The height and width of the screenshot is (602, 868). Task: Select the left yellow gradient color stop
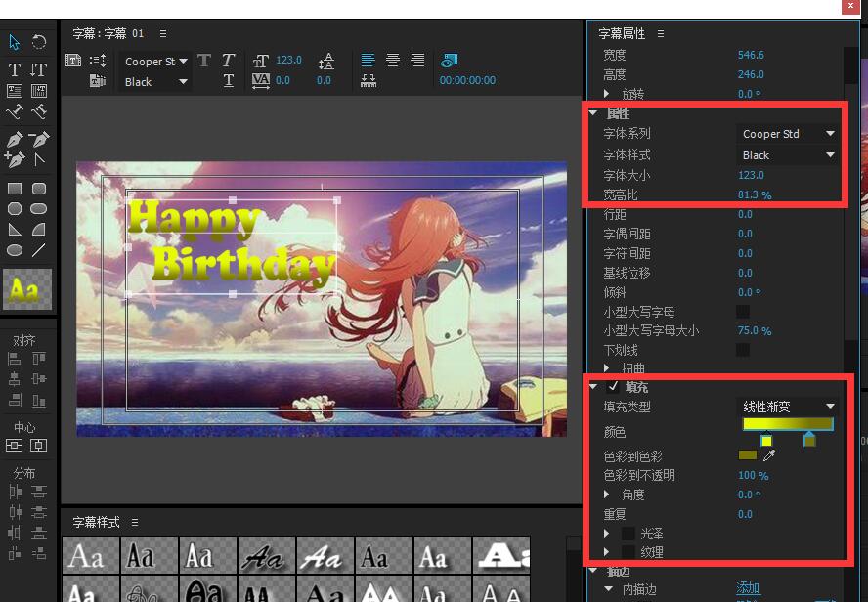click(x=766, y=440)
